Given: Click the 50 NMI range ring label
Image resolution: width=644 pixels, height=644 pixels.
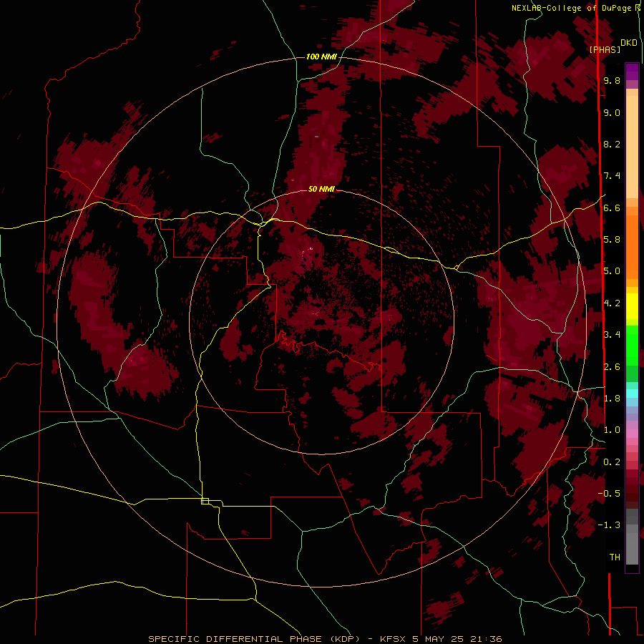Looking at the screenshot, I should coord(321,189).
